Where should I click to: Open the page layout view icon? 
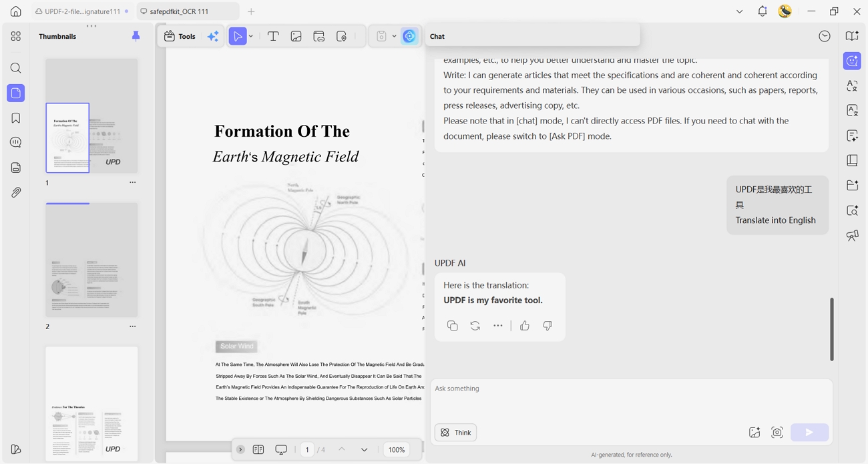pyautogui.click(x=258, y=449)
